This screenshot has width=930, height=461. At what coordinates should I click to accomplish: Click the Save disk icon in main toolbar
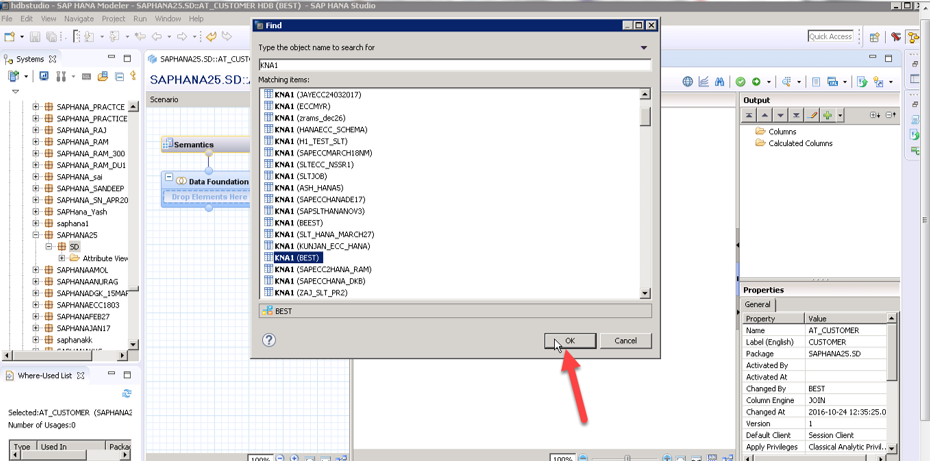click(x=35, y=37)
